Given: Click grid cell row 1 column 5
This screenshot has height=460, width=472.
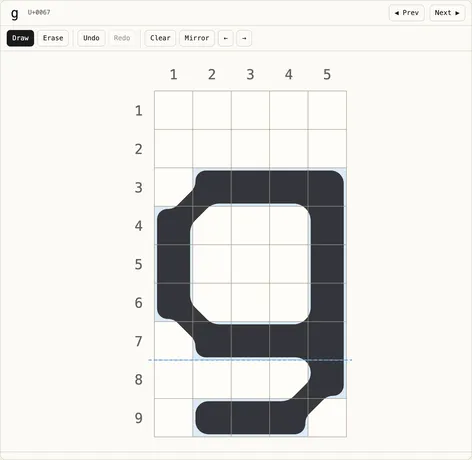Looking at the screenshot, I should 327,110.
